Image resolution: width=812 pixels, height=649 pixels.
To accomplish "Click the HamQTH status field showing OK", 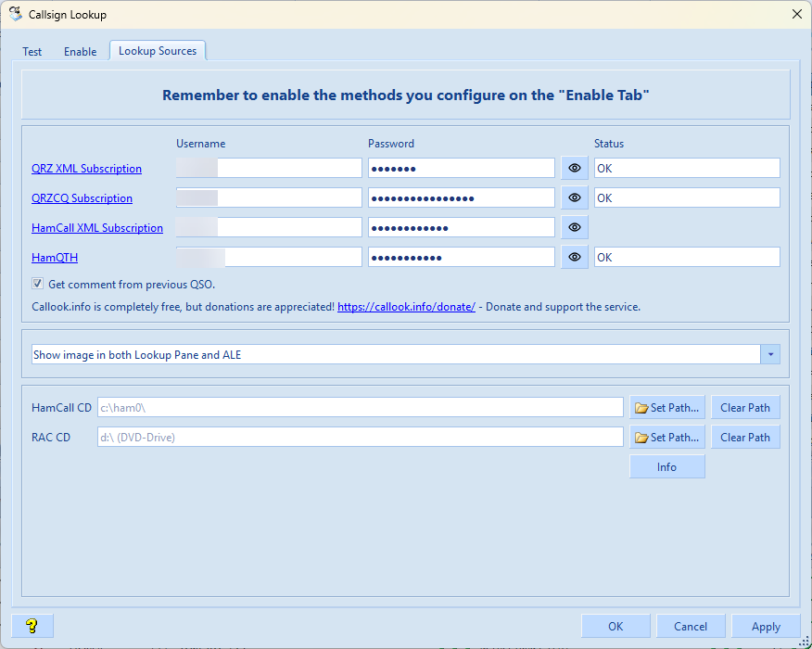I will 687,258.
